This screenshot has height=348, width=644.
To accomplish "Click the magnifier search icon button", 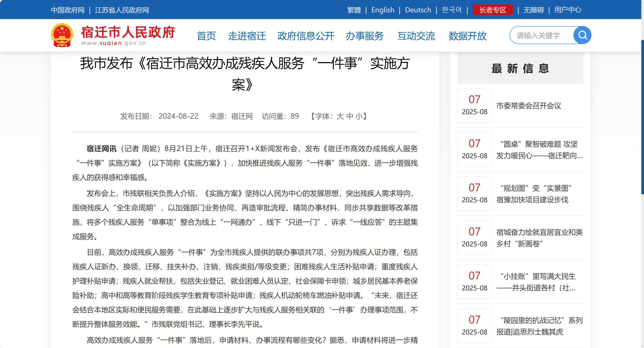I will click(x=582, y=35).
